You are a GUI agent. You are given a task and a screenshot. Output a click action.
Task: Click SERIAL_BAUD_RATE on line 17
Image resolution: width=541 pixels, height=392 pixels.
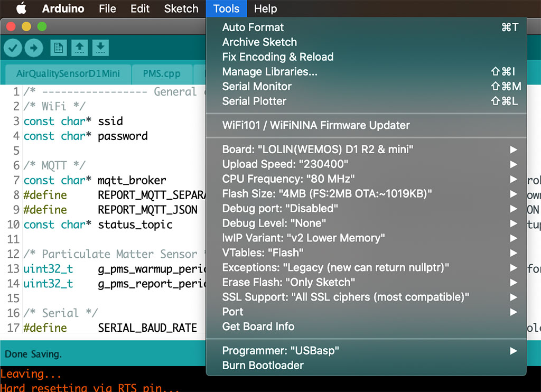[147, 328]
